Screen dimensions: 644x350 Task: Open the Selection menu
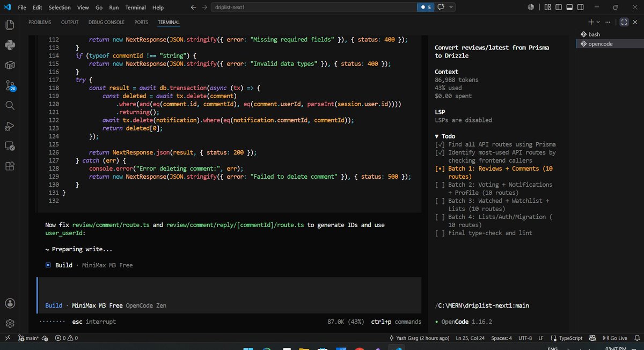click(60, 8)
